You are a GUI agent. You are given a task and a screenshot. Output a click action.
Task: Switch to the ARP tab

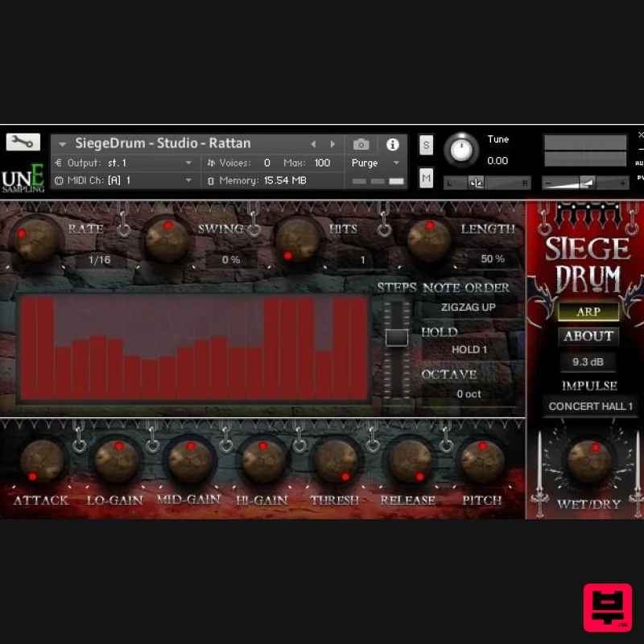point(588,312)
